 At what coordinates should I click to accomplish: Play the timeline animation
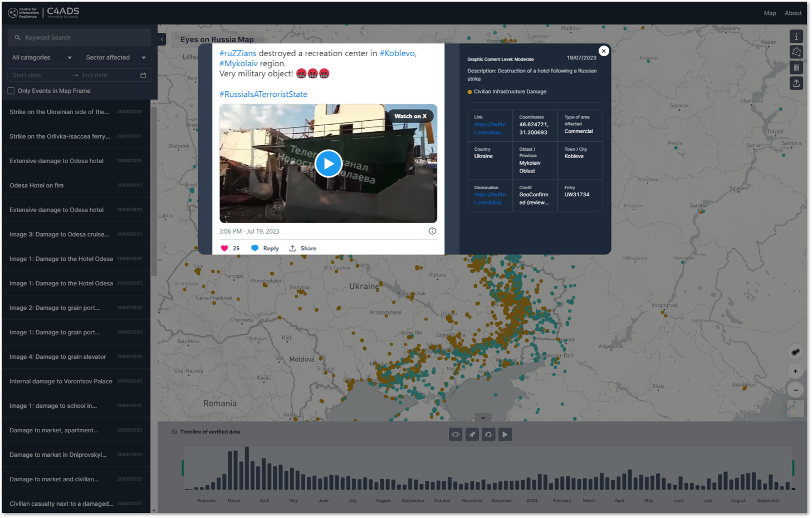(x=505, y=435)
